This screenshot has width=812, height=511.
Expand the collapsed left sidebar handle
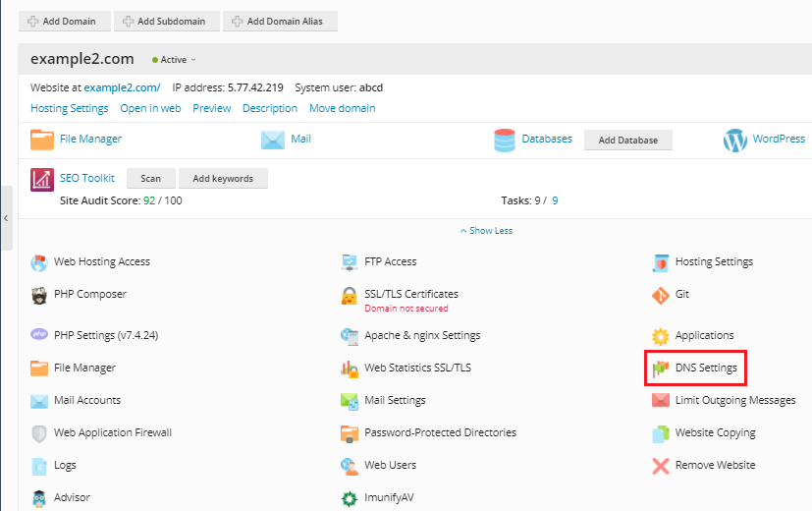point(7,218)
